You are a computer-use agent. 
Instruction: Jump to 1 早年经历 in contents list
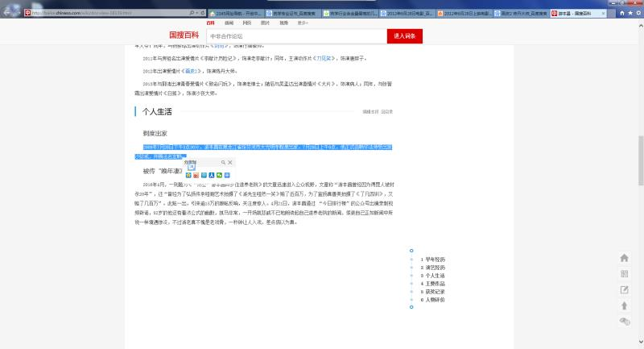tap(433, 260)
